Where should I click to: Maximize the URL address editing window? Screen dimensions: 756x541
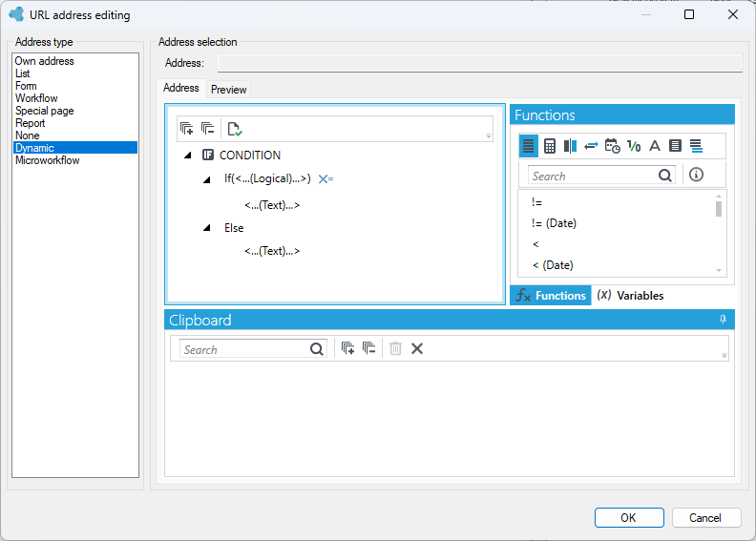(x=689, y=14)
